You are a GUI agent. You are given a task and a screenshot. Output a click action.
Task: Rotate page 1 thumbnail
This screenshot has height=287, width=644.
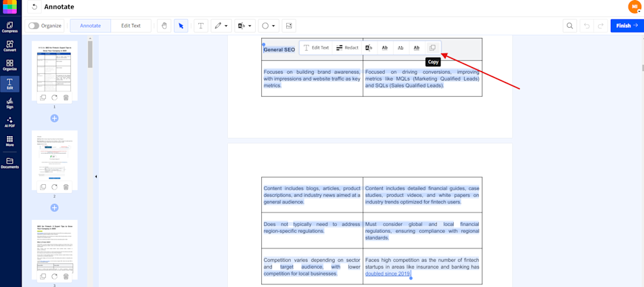(54, 97)
